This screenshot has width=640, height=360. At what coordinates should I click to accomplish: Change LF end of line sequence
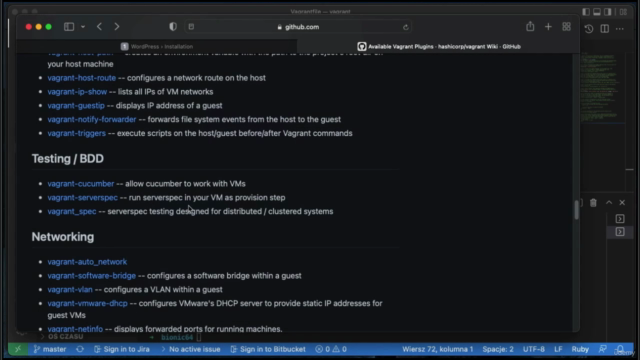(558, 349)
